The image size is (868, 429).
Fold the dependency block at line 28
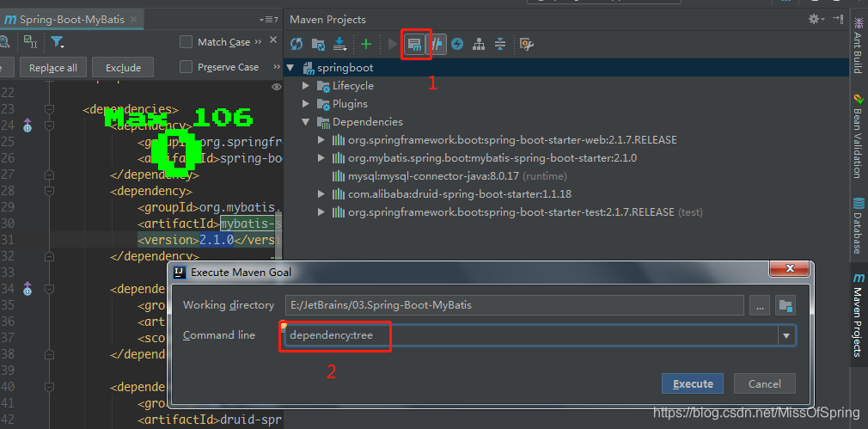pos(49,192)
